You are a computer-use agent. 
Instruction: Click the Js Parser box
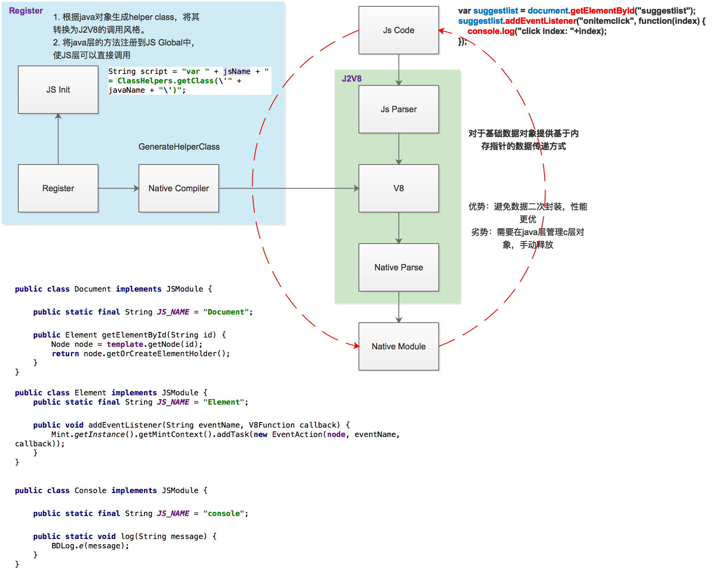[x=398, y=109]
